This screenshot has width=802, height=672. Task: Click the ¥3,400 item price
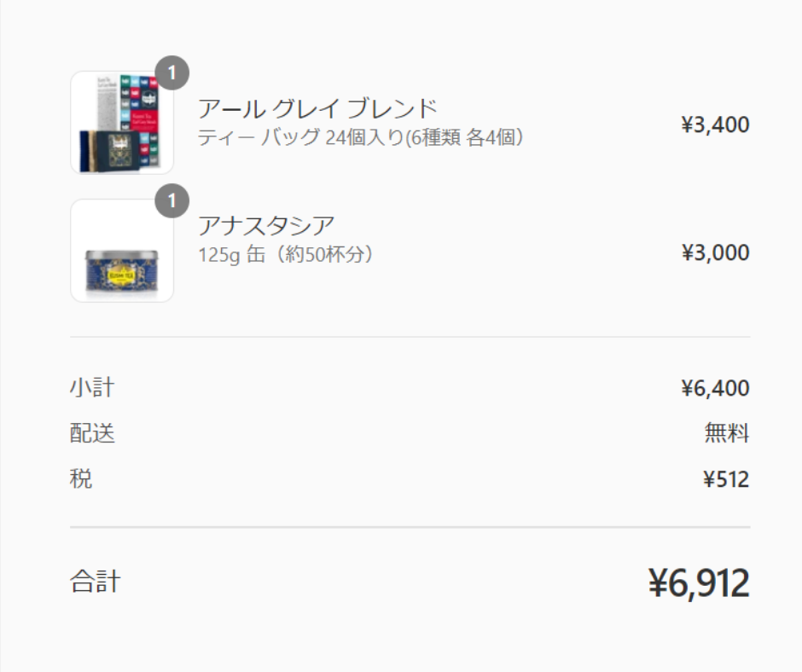point(715,125)
